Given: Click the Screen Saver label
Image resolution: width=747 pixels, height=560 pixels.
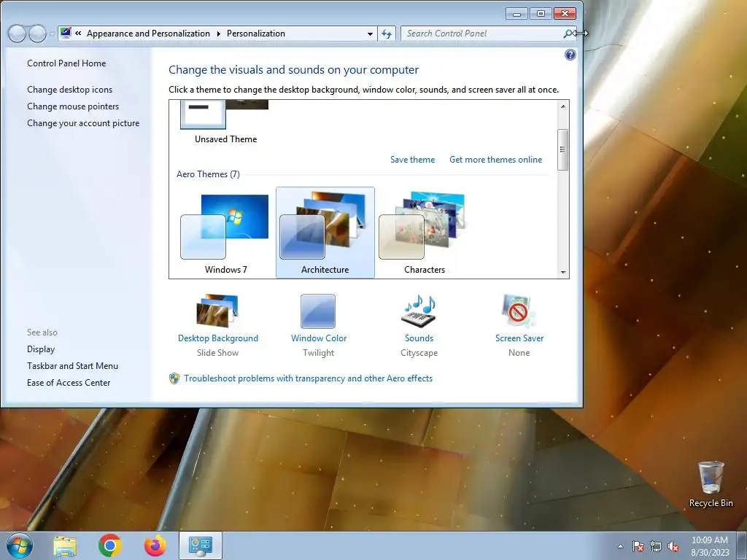Looking at the screenshot, I should [x=519, y=338].
